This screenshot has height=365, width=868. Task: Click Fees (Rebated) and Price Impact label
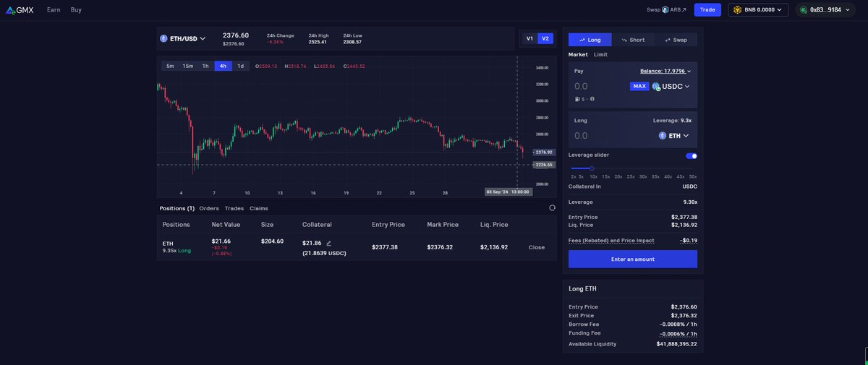pos(611,240)
